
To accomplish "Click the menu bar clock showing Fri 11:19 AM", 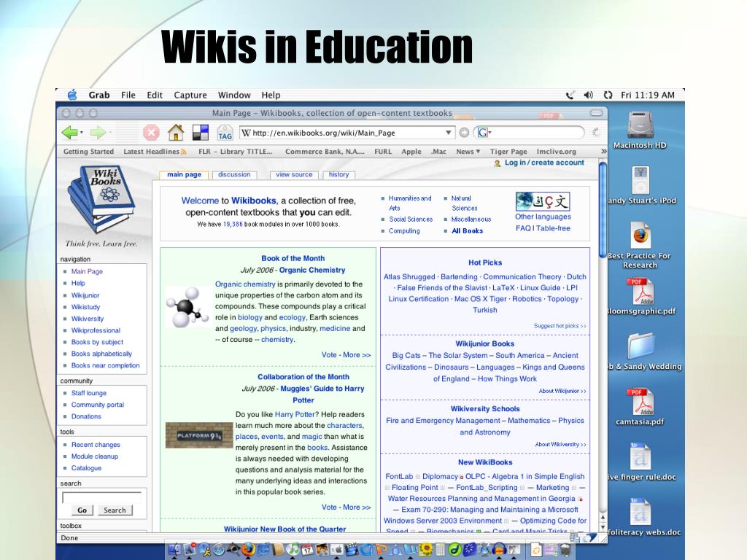I will click(x=648, y=95).
